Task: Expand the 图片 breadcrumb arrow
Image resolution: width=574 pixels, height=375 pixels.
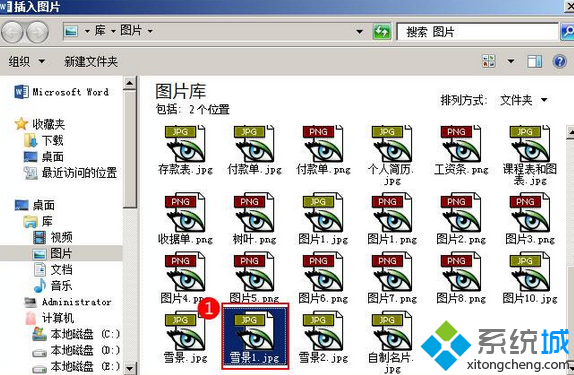Action: point(150,31)
